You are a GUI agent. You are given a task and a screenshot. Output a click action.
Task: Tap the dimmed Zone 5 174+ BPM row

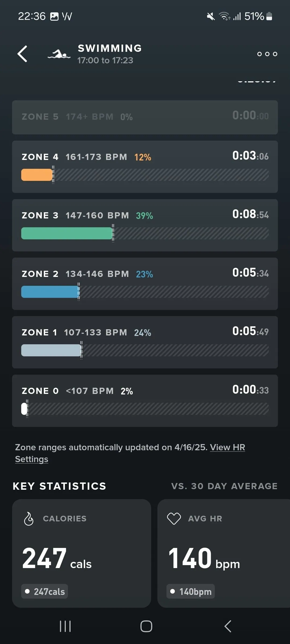click(145, 117)
